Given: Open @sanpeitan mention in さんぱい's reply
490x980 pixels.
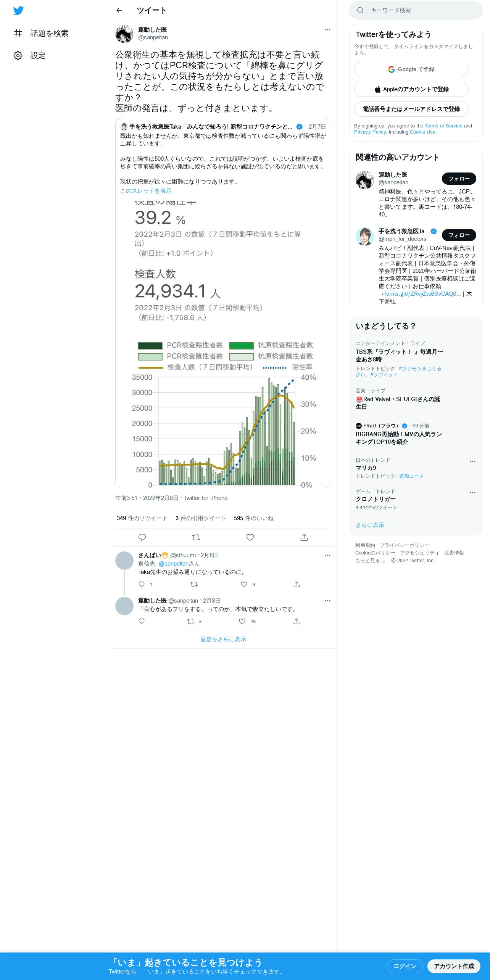Looking at the screenshot, I should [174, 564].
